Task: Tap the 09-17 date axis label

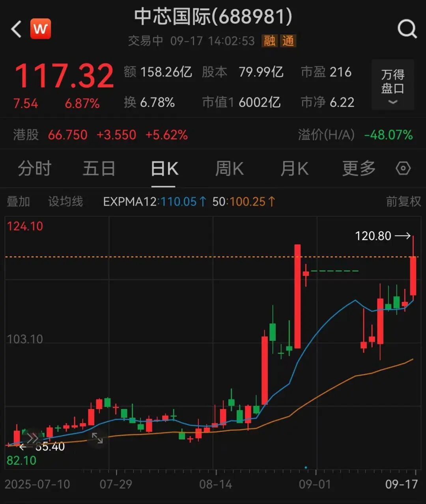Action: [x=401, y=484]
